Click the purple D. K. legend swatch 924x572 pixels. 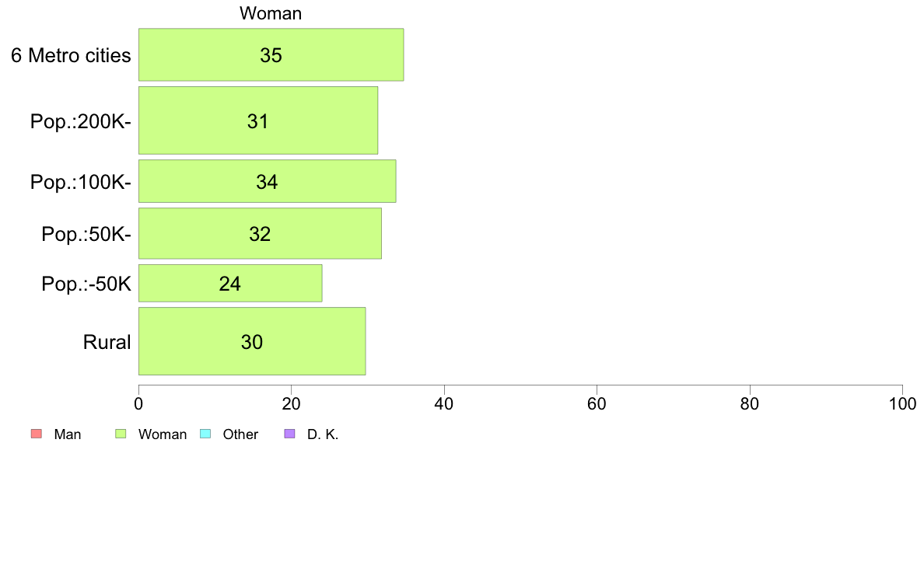point(290,434)
